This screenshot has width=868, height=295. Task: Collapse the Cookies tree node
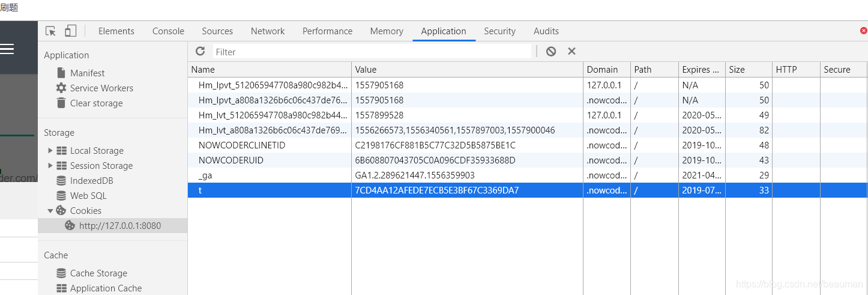[x=50, y=211]
